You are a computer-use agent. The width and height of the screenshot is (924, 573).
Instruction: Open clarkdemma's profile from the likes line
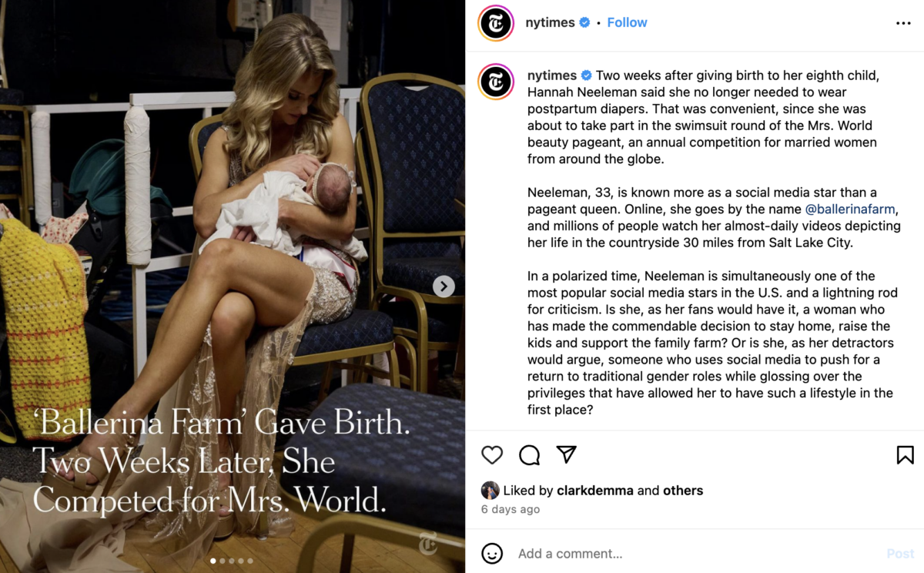595,491
